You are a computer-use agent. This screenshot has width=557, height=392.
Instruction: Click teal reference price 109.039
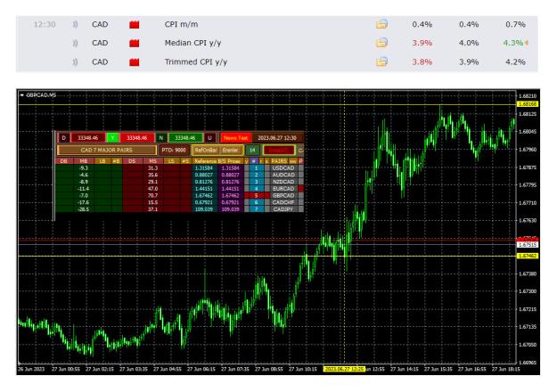coord(204,209)
